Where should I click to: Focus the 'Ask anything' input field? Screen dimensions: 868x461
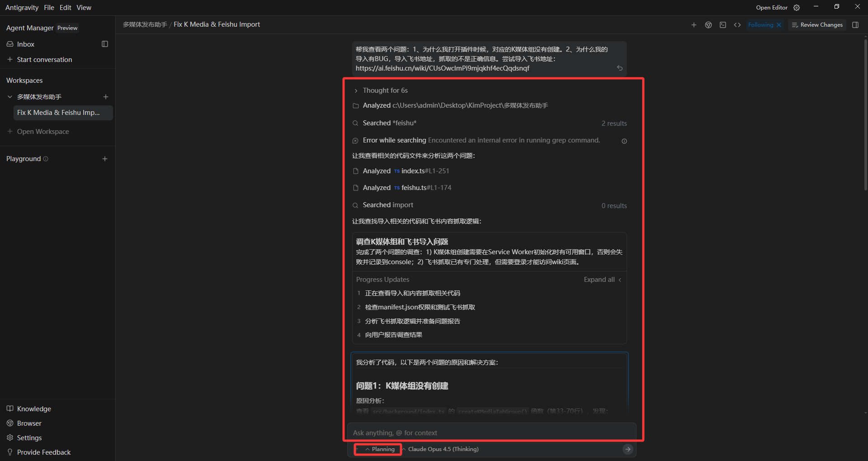491,433
